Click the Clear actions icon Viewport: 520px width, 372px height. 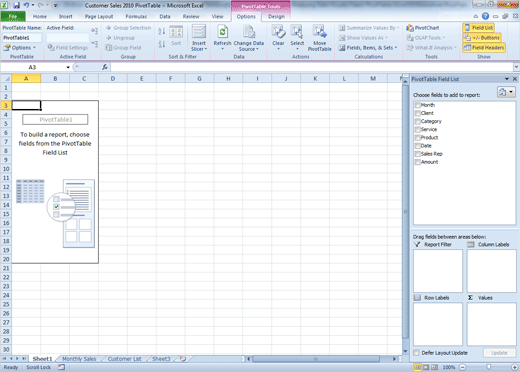click(278, 38)
